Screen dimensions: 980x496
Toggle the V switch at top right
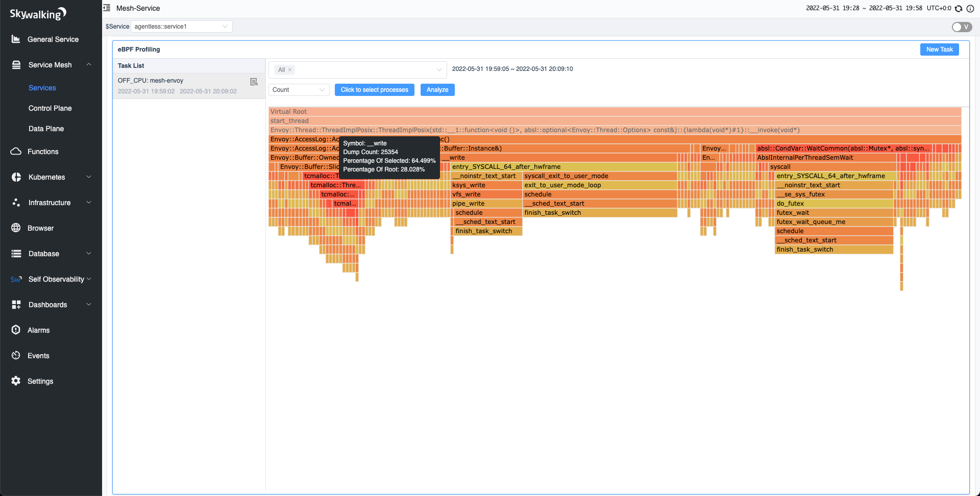coord(962,27)
